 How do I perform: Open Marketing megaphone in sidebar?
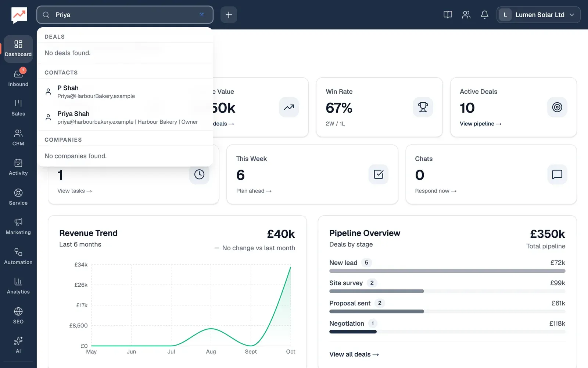point(18,226)
